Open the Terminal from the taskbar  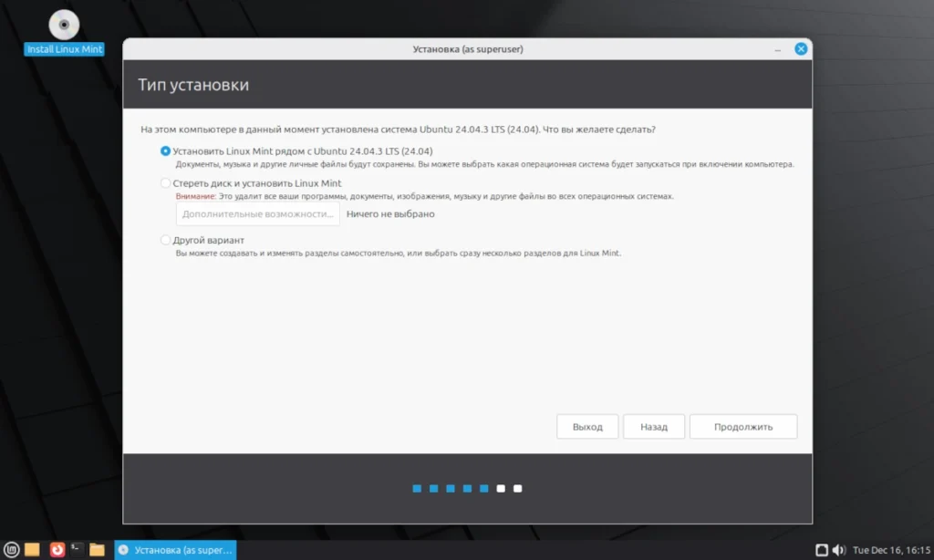pos(77,549)
